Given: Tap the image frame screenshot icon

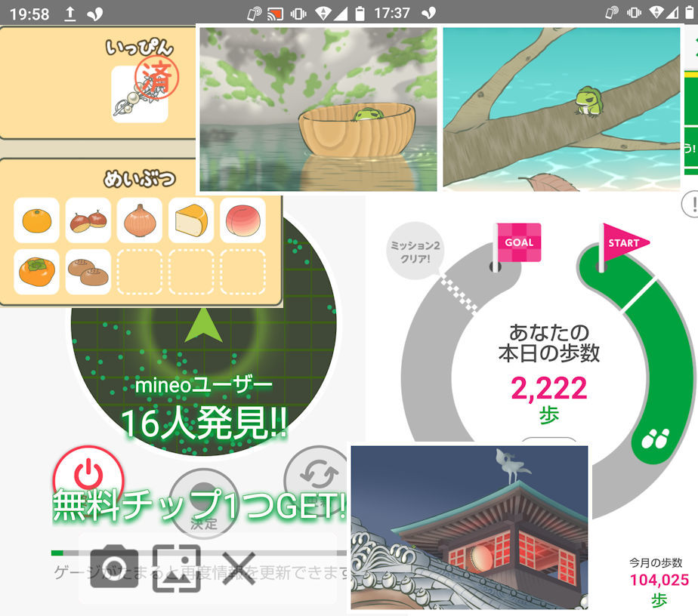Looking at the screenshot, I should coord(177,568).
